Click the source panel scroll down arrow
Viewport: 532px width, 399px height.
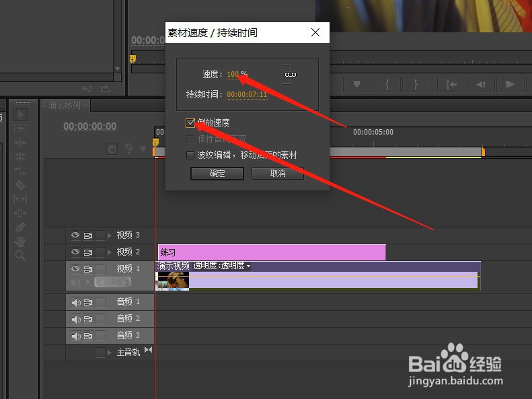click(117, 69)
